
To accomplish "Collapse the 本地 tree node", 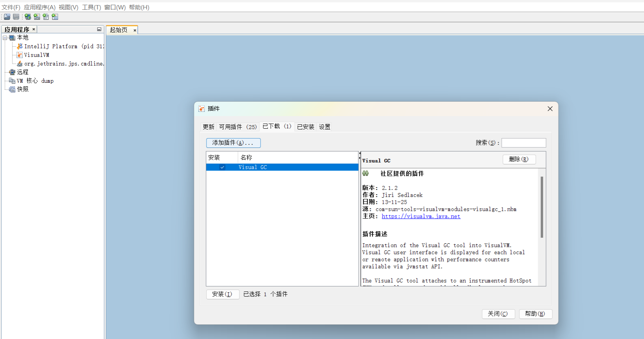I will click(5, 38).
